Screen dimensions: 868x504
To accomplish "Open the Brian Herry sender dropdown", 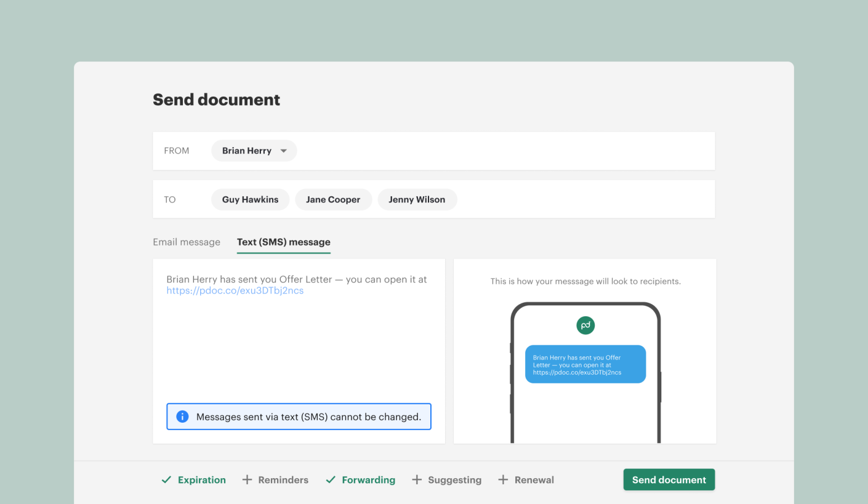I will pos(283,150).
